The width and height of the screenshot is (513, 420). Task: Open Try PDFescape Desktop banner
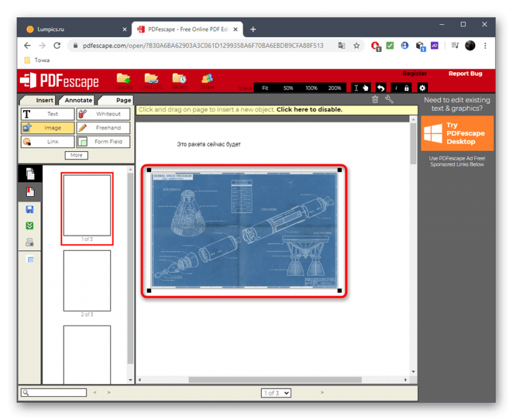coord(457,133)
